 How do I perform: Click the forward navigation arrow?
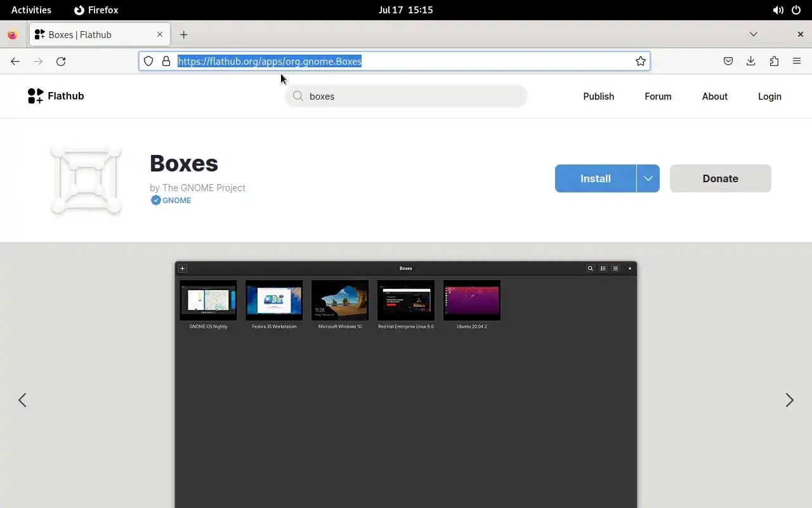coord(38,61)
